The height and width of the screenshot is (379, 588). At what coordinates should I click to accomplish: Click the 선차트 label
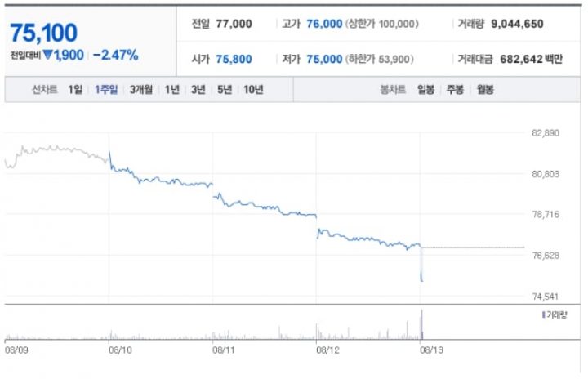45,90
